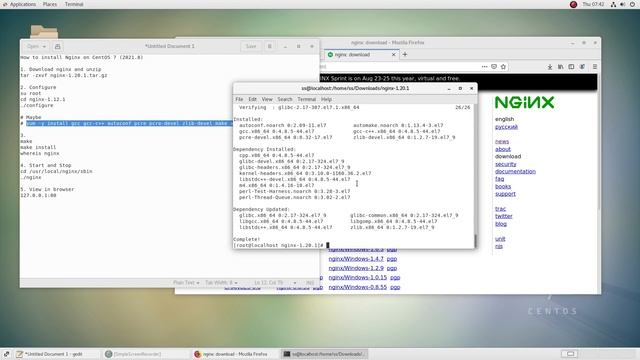Viewport: 640px width, 360px height.
Task: Open the Places menu
Action: 50,4
